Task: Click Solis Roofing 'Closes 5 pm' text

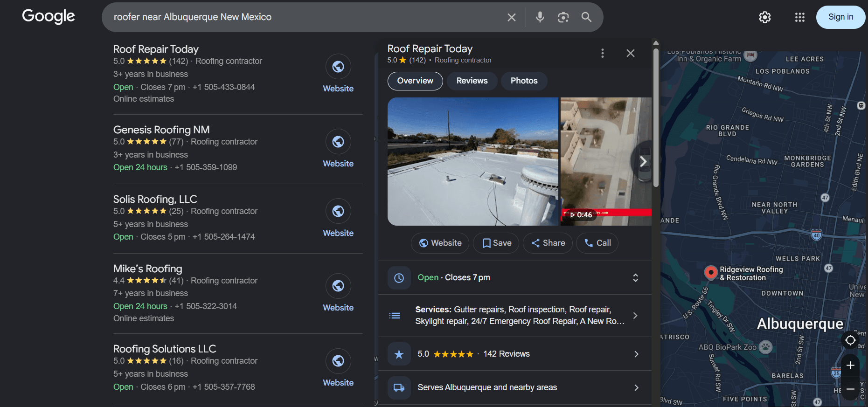Action: (x=163, y=237)
